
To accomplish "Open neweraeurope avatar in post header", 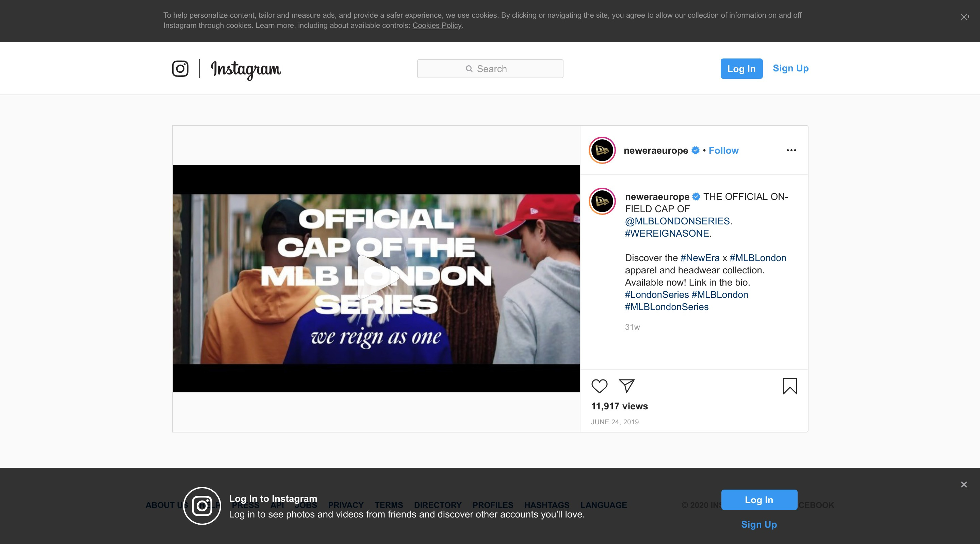I will pyautogui.click(x=602, y=151).
